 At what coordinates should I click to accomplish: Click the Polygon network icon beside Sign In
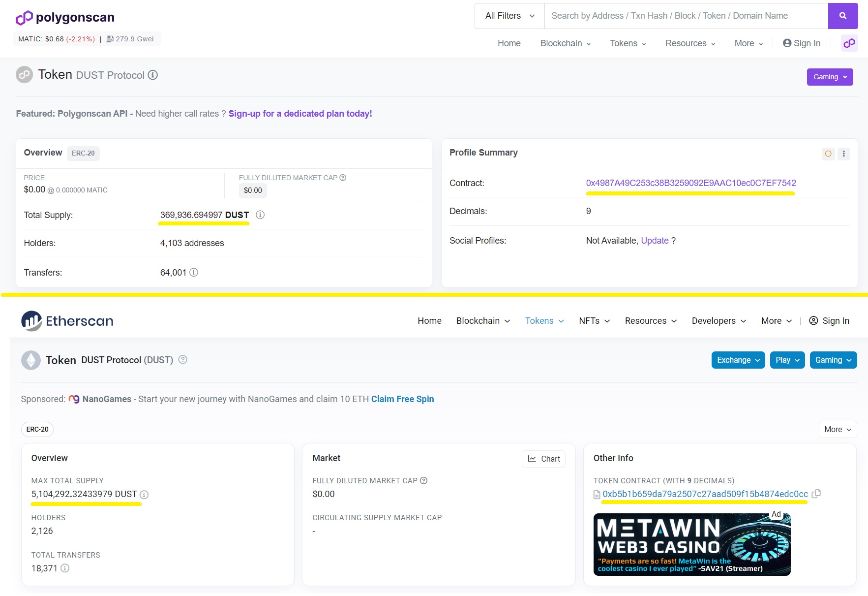[849, 43]
